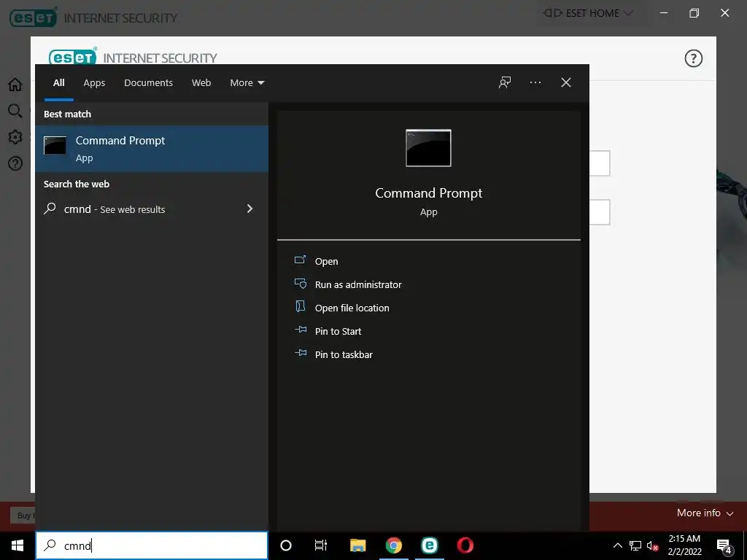Screen dimensions: 747x560
Task: Click the Open action arrow icon
Action: pyautogui.click(x=300, y=260)
